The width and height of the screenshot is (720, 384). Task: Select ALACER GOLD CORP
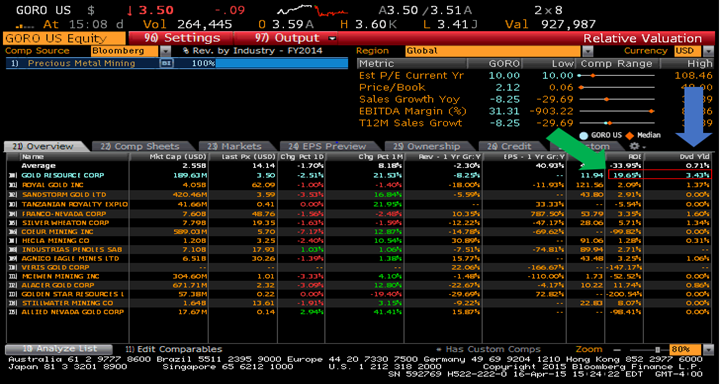point(58,285)
